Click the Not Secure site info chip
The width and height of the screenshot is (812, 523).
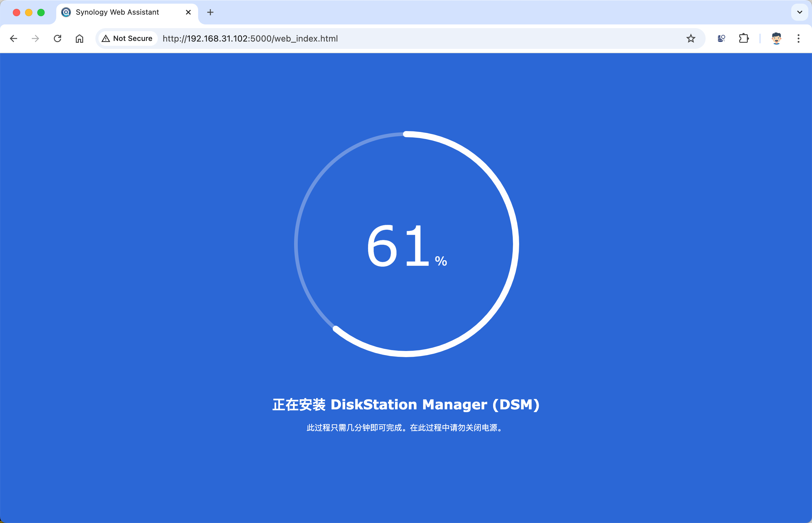127,38
